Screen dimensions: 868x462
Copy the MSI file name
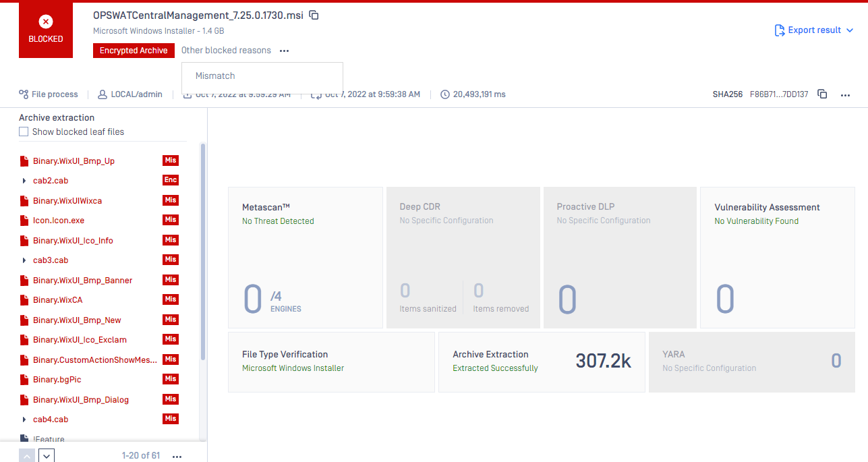pos(314,16)
